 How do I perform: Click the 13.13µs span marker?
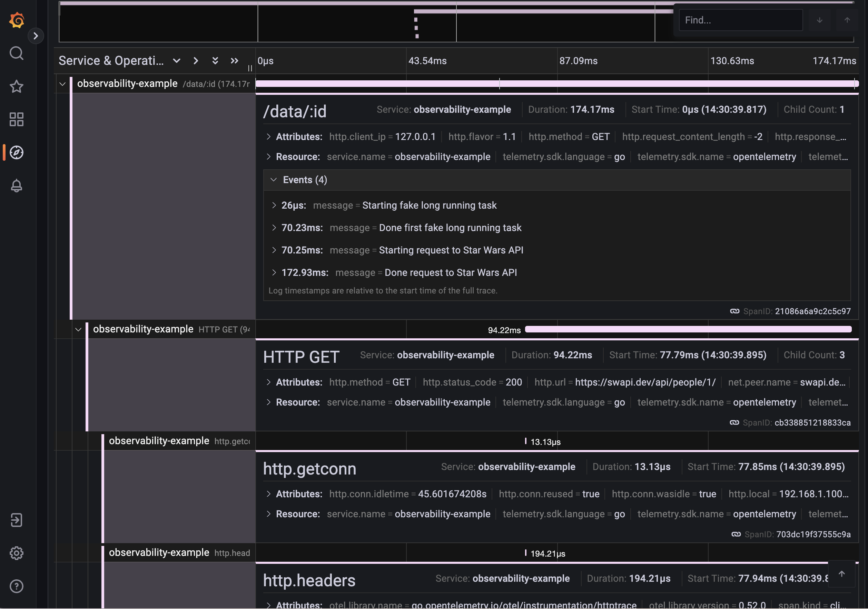525,441
